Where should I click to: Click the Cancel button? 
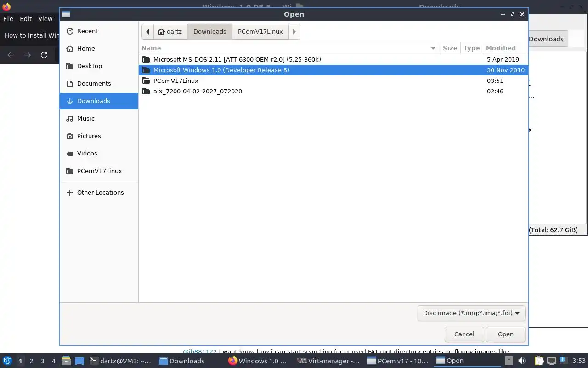[x=464, y=334]
